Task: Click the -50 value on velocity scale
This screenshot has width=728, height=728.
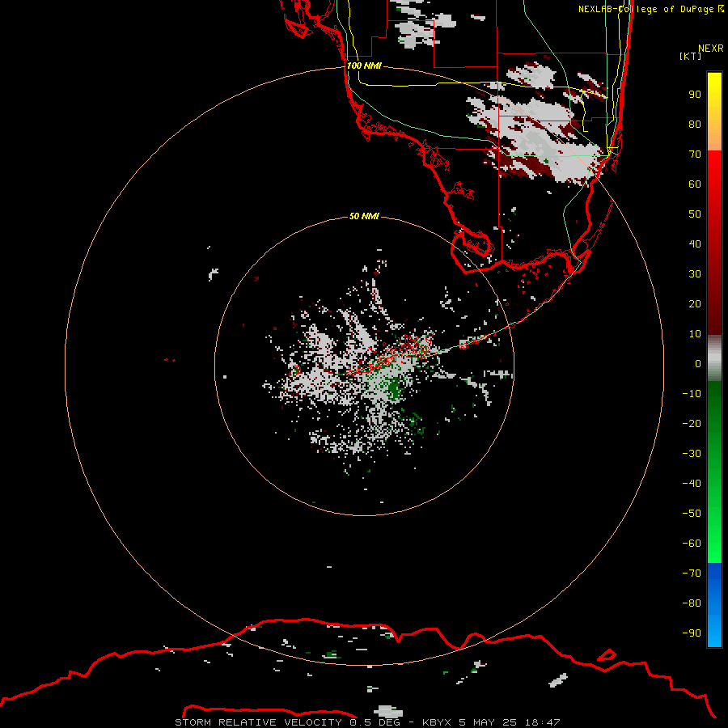Action: [692, 513]
